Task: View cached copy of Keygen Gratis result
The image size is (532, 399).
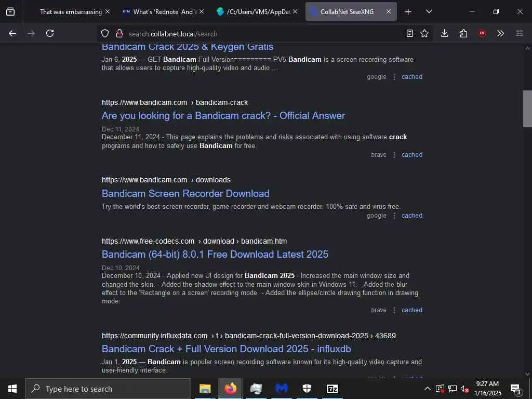Action: coord(412,77)
